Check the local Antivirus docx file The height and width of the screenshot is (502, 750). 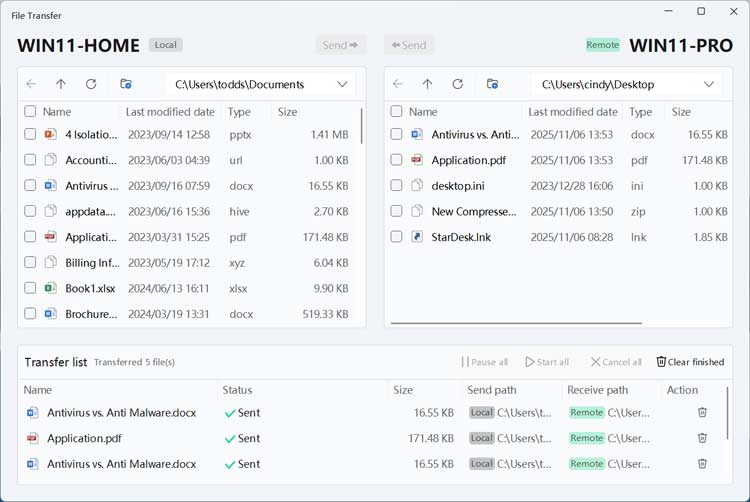coord(30,186)
